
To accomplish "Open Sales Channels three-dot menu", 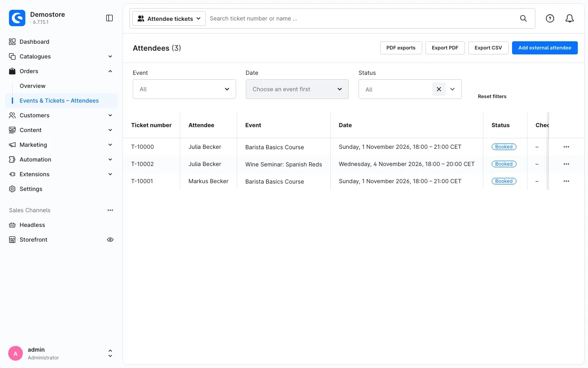I will (110, 210).
